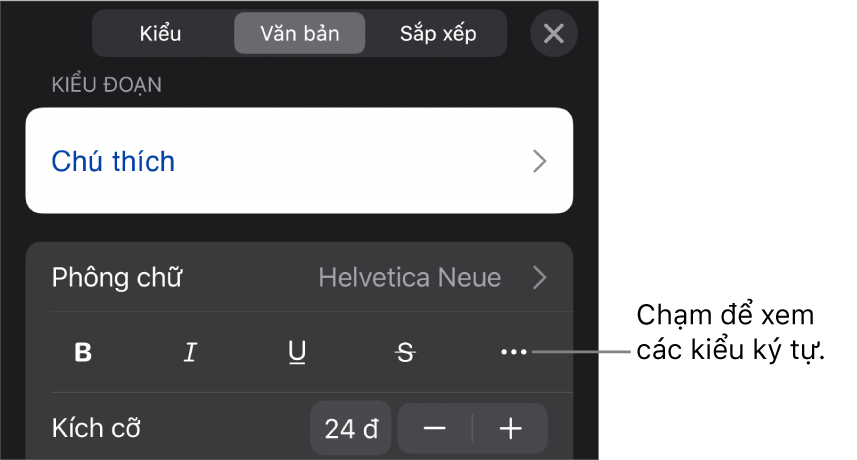The height and width of the screenshot is (460, 857).
Task: Toggle bold formatting with the B icon
Action: point(83,352)
